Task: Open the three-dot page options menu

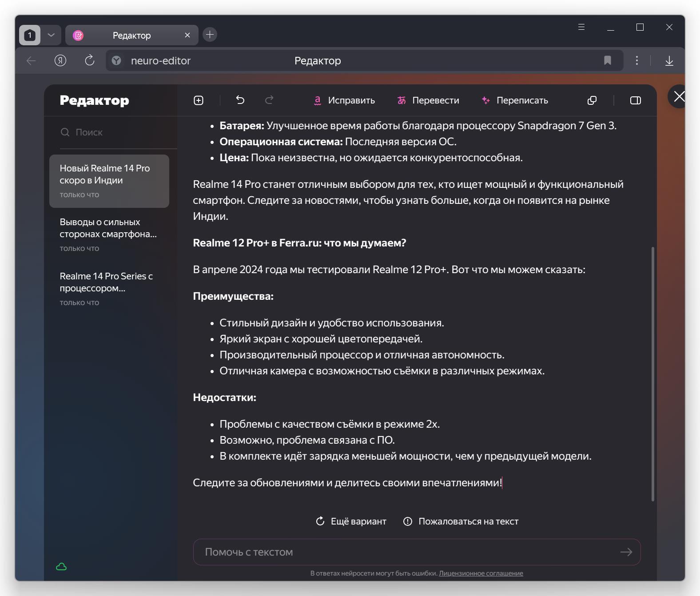Action: [x=636, y=60]
